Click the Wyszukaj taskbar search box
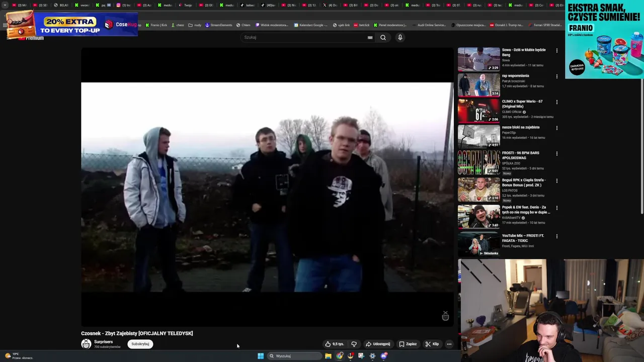 click(294, 356)
